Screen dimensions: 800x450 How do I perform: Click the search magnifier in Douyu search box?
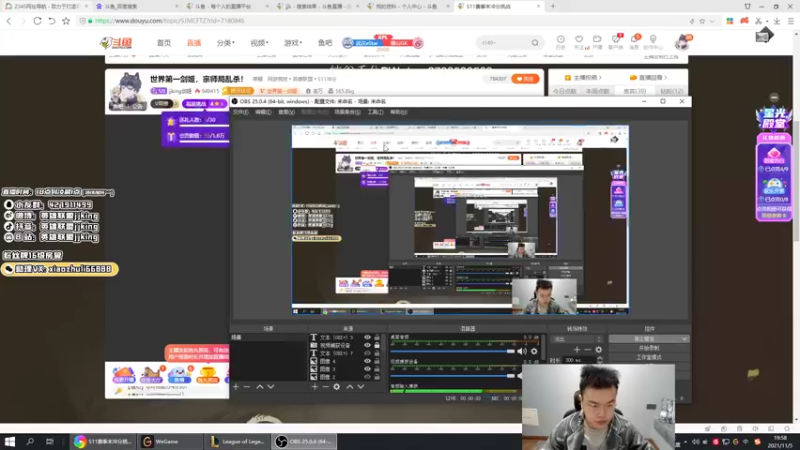[535, 43]
